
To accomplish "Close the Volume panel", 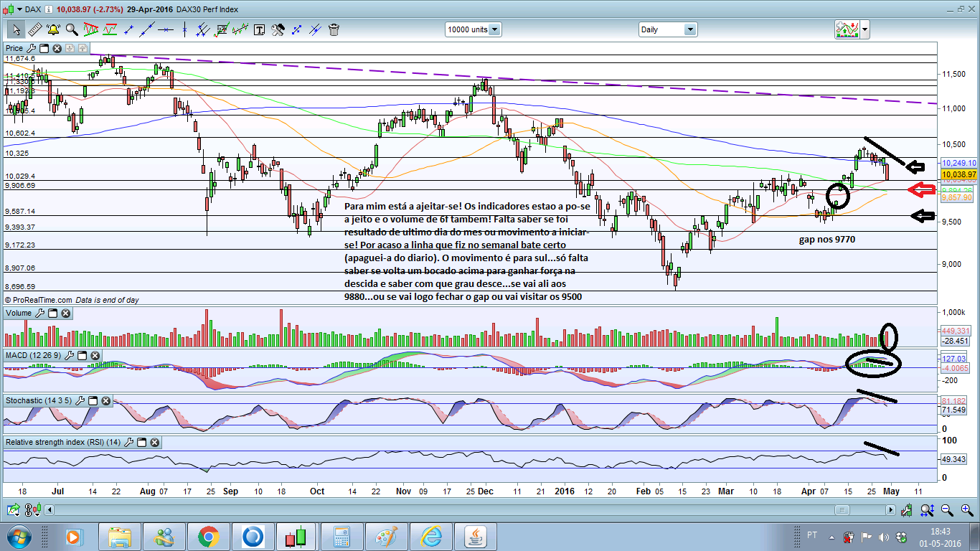I will pyautogui.click(x=65, y=314).
